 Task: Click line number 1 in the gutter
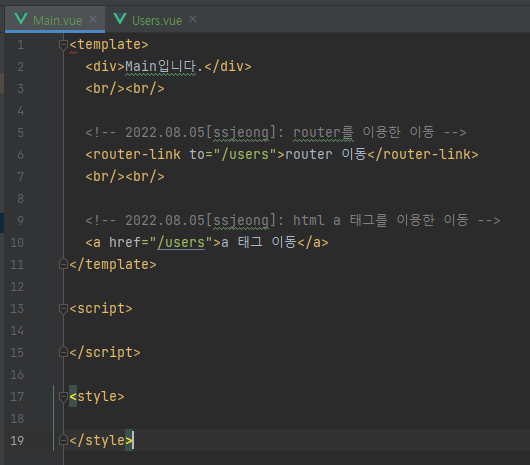[x=21, y=45]
